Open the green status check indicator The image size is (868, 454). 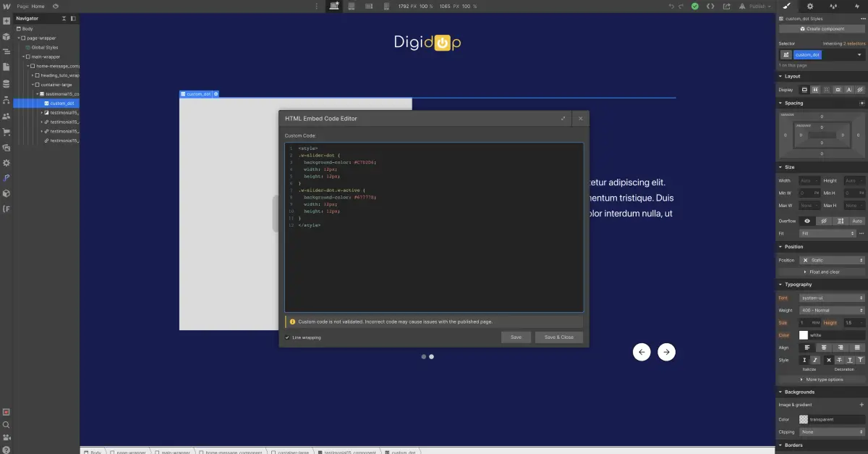tap(694, 6)
